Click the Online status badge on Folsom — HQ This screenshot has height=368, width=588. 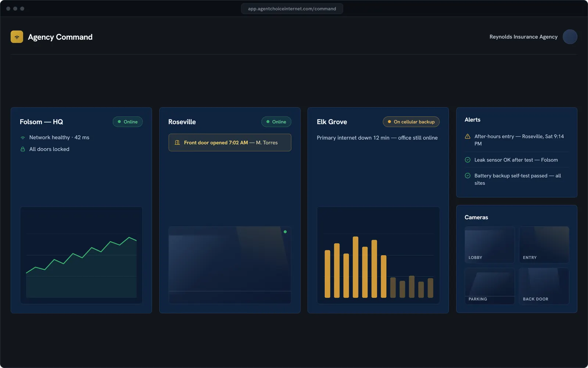pyautogui.click(x=128, y=122)
